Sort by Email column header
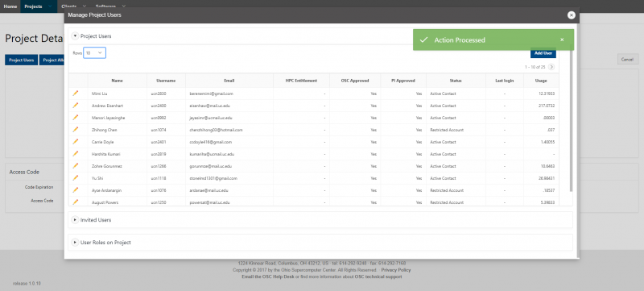The width and height of the screenshot is (644, 291). pyautogui.click(x=229, y=81)
